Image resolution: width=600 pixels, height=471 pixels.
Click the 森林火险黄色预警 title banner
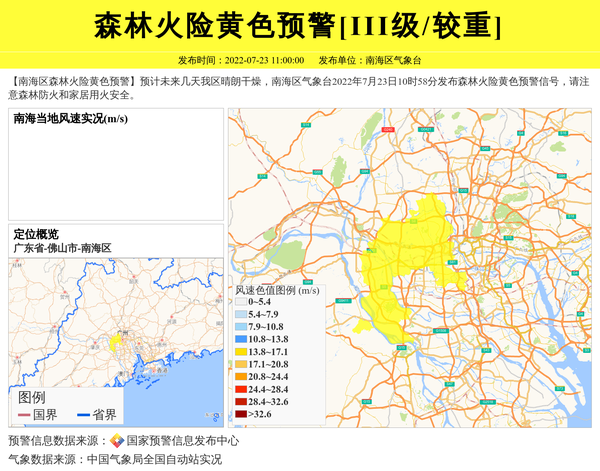tap(299, 26)
